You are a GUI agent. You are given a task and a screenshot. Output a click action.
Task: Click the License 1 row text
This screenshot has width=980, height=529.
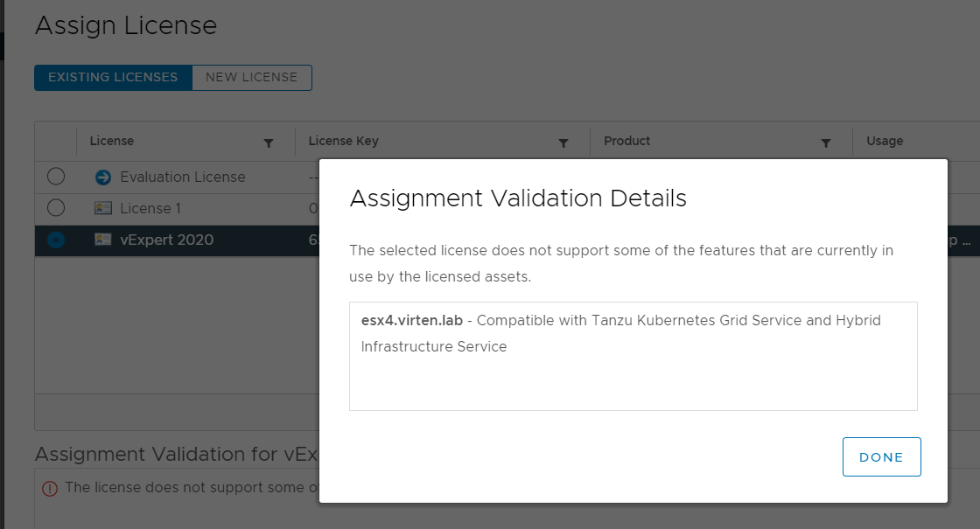[x=150, y=209]
